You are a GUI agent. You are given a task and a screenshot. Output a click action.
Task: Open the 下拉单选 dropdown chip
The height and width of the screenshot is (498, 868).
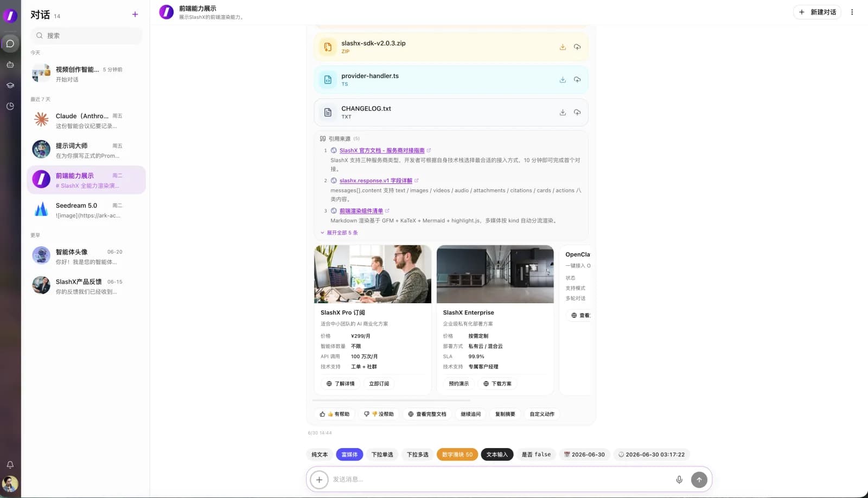point(382,455)
